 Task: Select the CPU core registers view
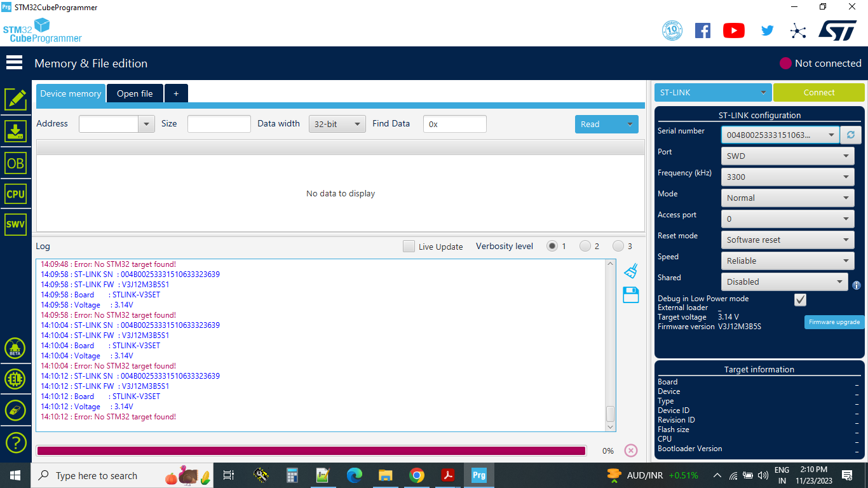coord(15,193)
